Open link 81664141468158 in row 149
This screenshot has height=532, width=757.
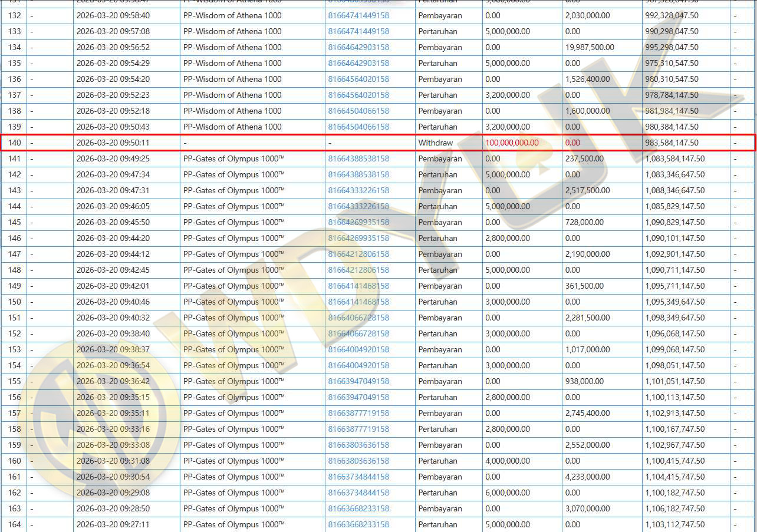(x=358, y=286)
